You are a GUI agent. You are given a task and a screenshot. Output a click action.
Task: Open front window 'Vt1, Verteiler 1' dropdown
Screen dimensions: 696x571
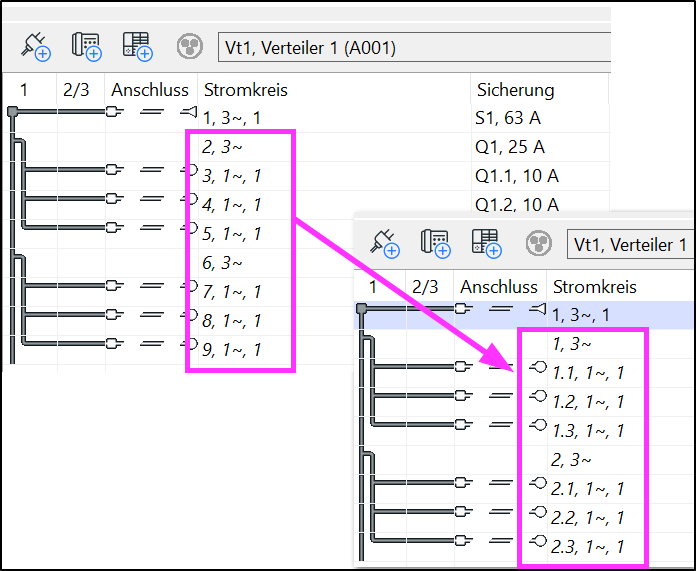[x=631, y=244]
